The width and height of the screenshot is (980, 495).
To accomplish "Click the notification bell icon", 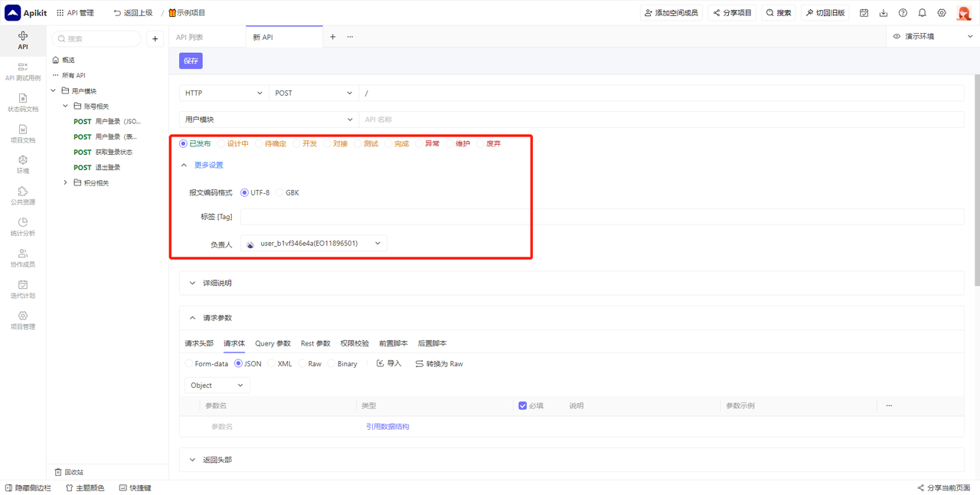I will [922, 12].
